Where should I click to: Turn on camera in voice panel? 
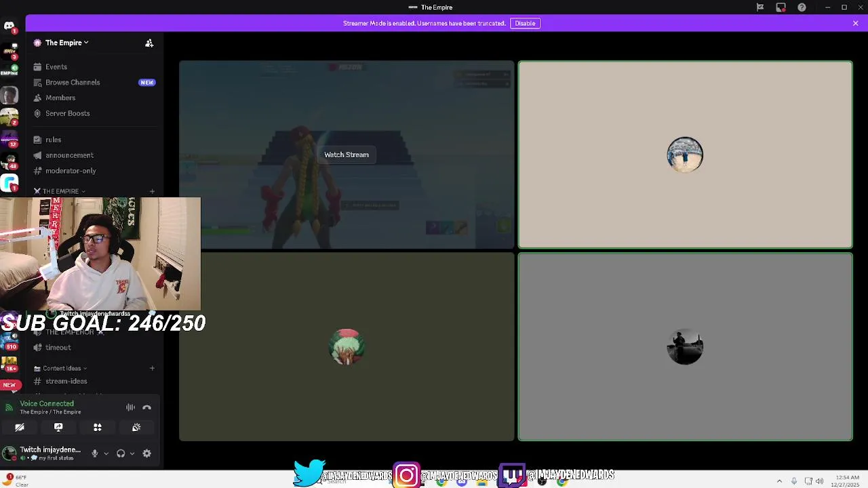click(x=20, y=427)
